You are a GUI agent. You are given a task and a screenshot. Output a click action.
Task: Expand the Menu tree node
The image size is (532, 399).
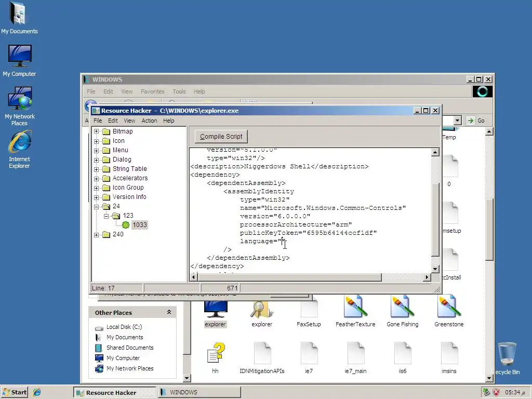coord(96,150)
